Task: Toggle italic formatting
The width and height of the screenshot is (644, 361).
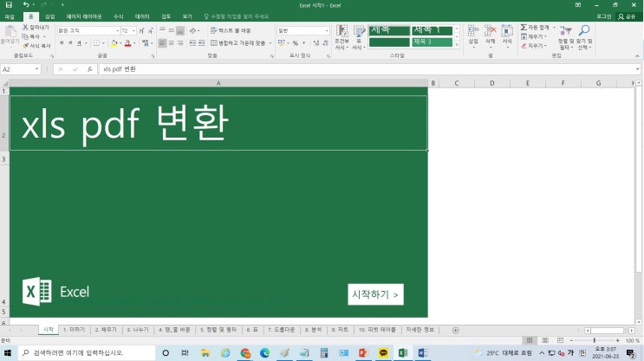Action: (70, 42)
